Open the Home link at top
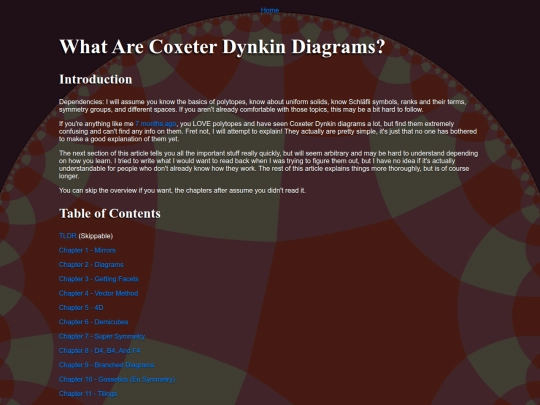Screen dimensions: 540x405 pyautogui.click(x=270, y=10)
